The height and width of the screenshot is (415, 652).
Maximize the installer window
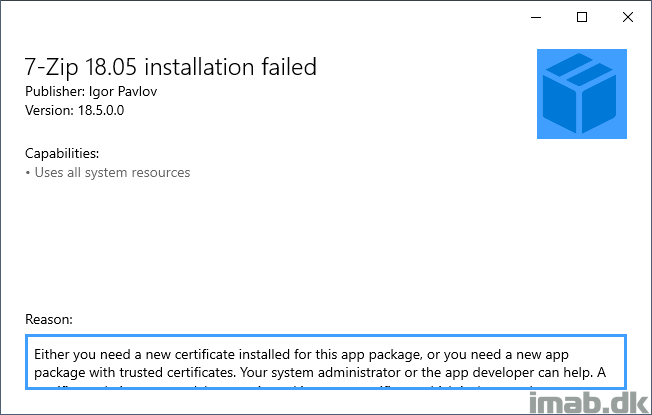click(582, 17)
